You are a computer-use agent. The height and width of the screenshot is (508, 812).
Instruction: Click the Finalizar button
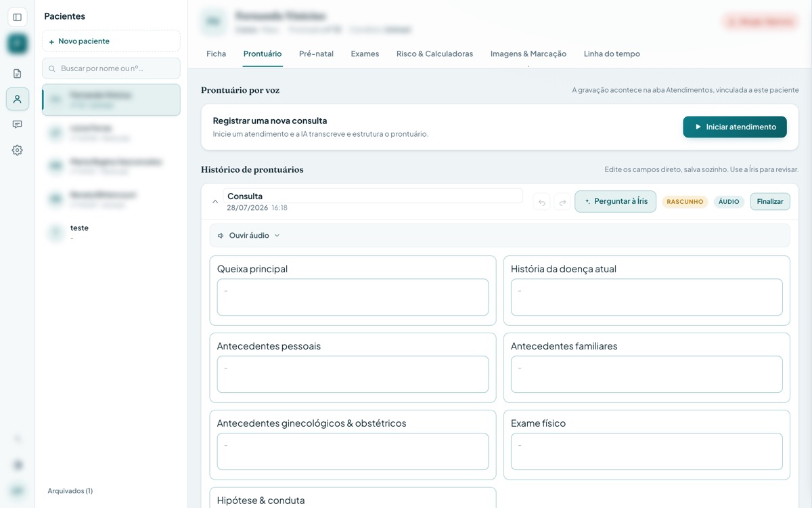click(x=770, y=201)
